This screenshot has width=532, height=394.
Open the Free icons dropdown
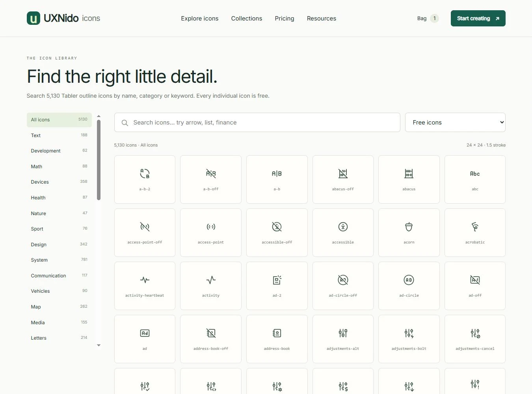[455, 123]
